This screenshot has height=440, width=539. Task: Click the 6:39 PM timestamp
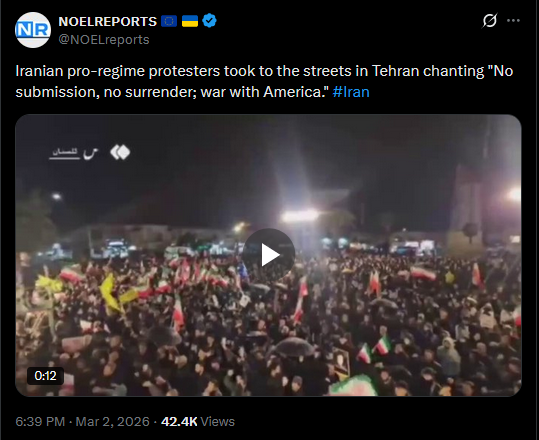[40, 421]
